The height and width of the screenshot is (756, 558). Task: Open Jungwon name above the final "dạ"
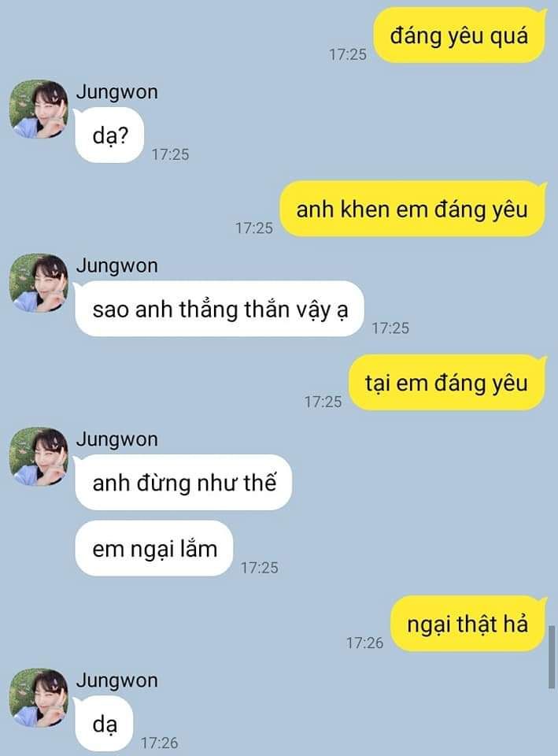pyautogui.click(x=116, y=680)
